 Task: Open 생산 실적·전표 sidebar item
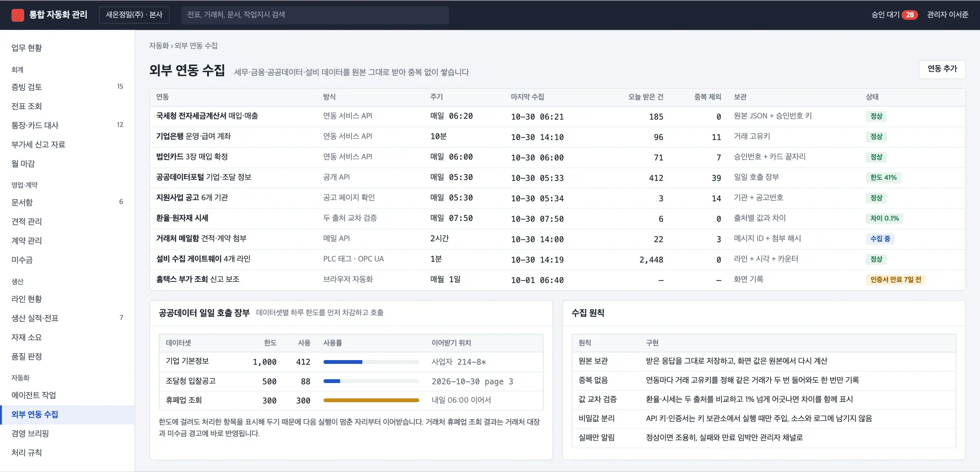click(x=67, y=318)
